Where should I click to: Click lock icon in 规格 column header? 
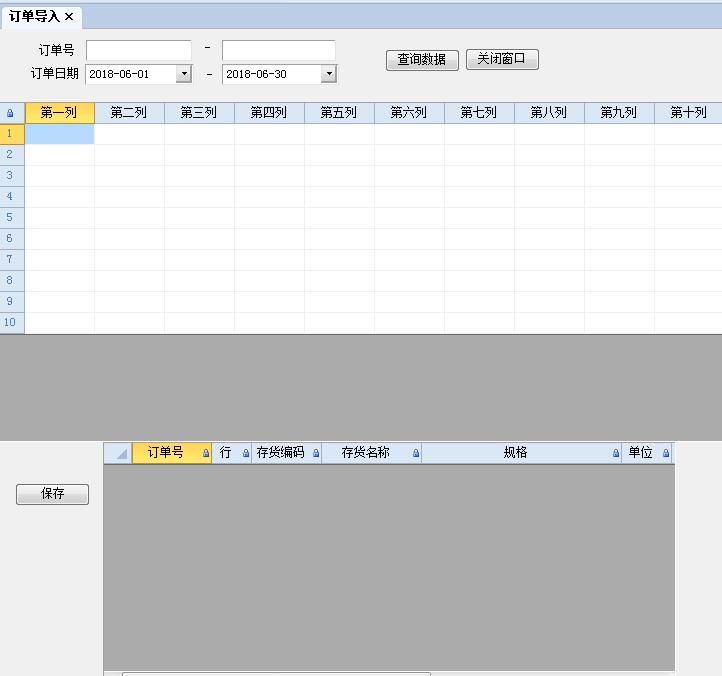[616, 453]
